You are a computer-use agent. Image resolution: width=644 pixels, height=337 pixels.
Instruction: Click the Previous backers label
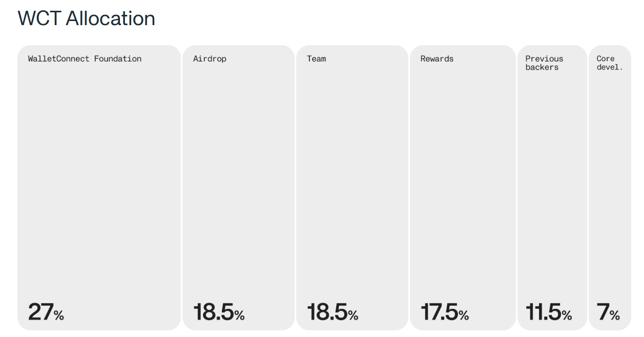pos(544,63)
